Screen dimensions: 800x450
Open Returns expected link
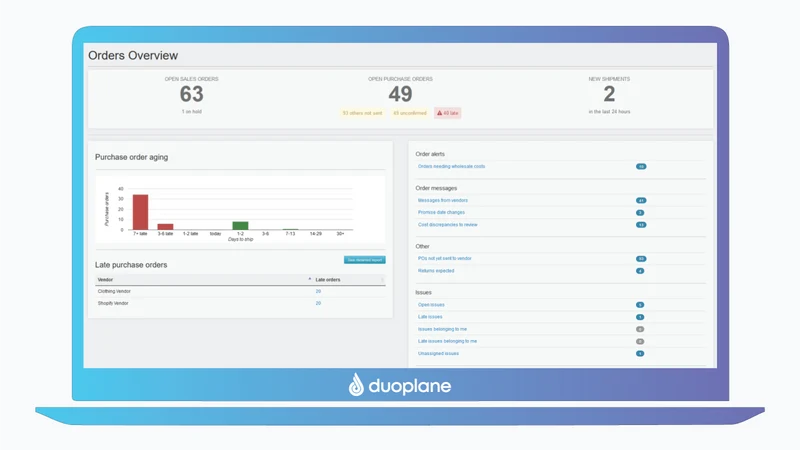click(436, 271)
